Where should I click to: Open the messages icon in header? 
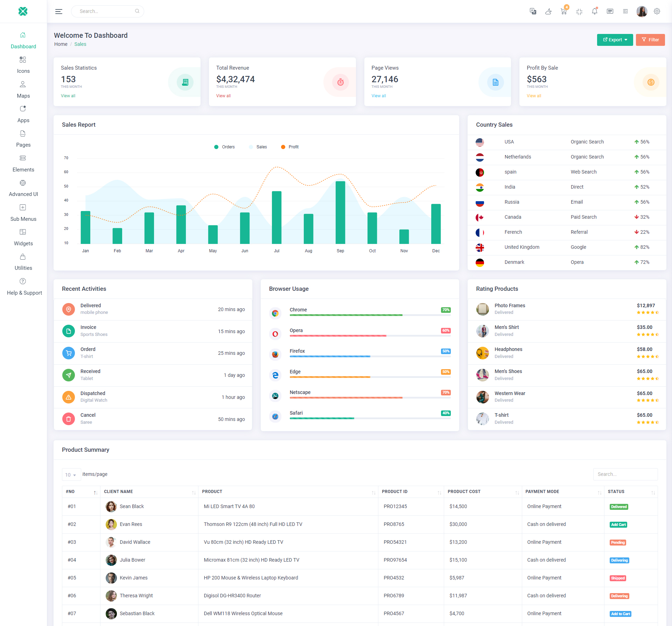610,11
